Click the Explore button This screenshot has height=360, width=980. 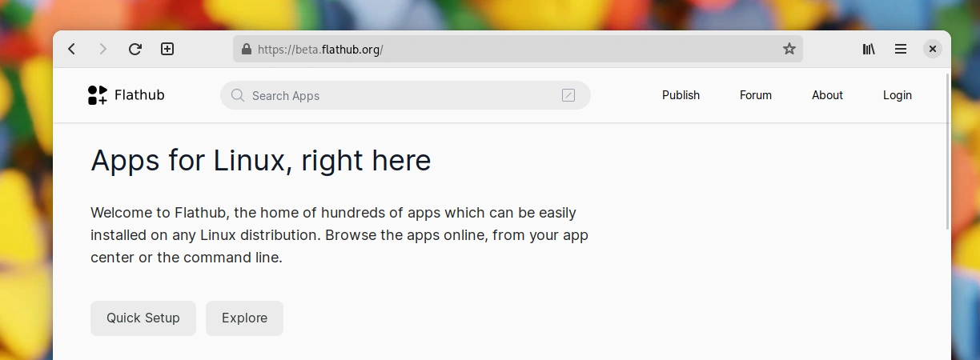coord(244,318)
